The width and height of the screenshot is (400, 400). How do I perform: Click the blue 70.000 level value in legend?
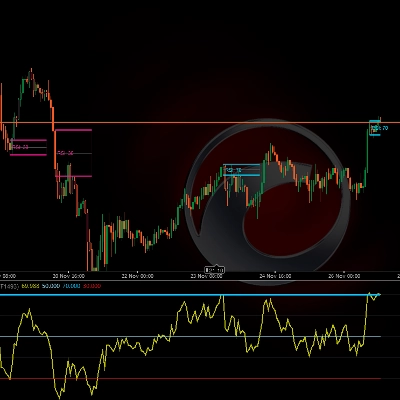click(71, 286)
